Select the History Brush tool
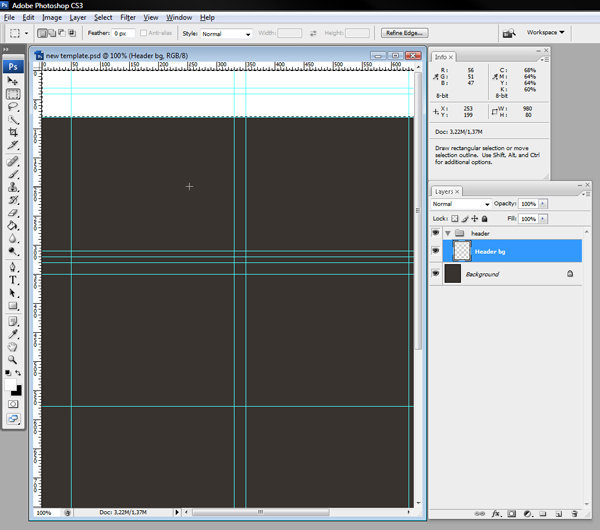600x530 pixels. pos(13,200)
